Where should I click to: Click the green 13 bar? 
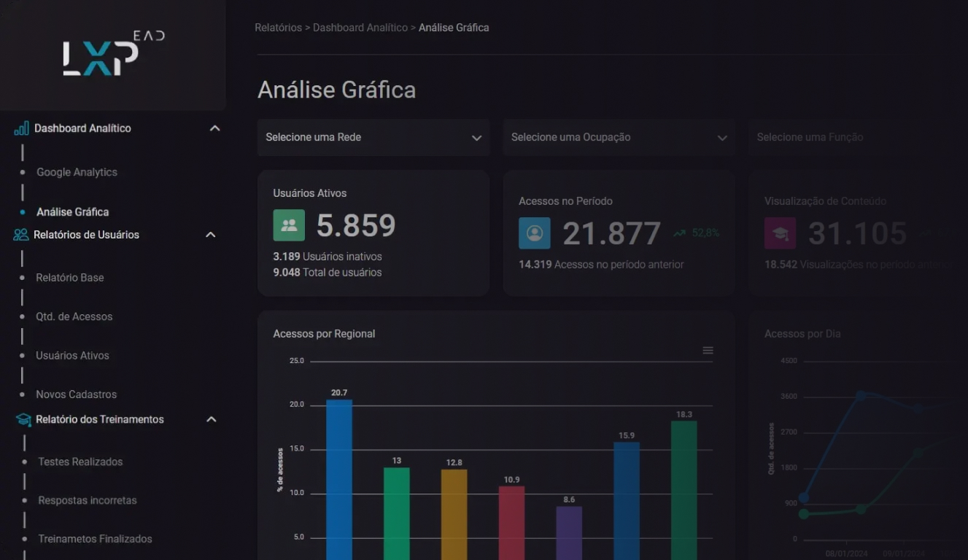(397, 513)
